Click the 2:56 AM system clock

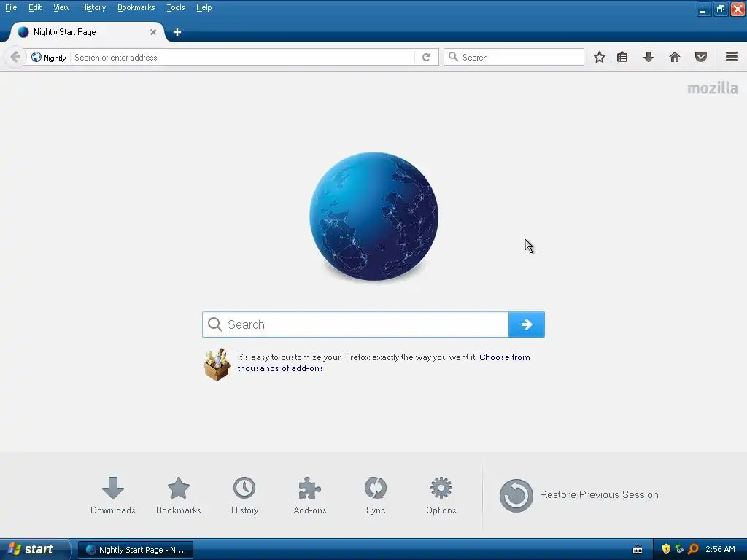click(x=720, y=549)
